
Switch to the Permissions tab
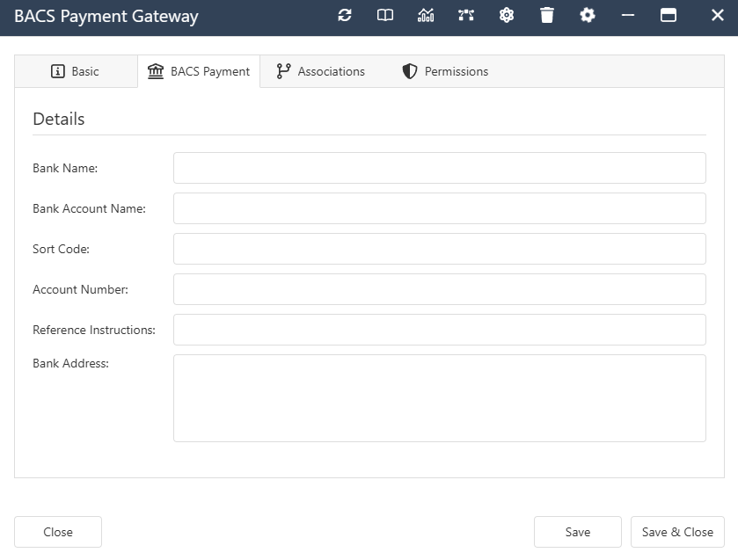click(x=444, y=71)
